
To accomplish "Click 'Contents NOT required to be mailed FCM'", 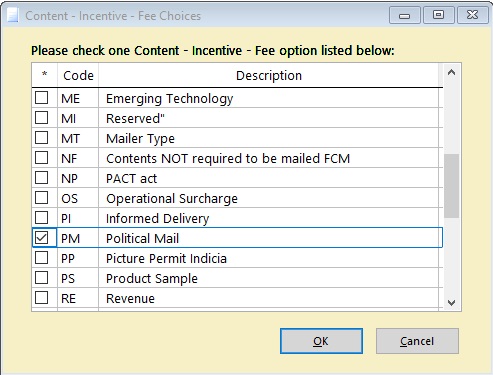I will coord(228,158).
